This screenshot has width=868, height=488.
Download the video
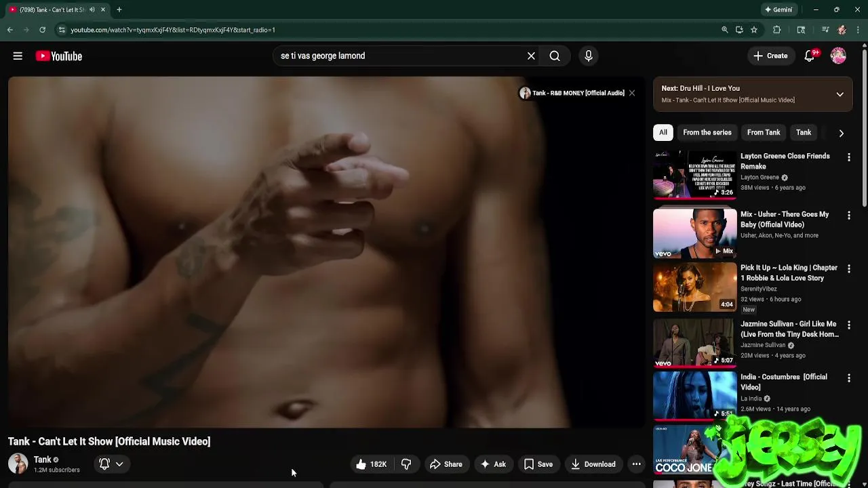click(593, 464)
